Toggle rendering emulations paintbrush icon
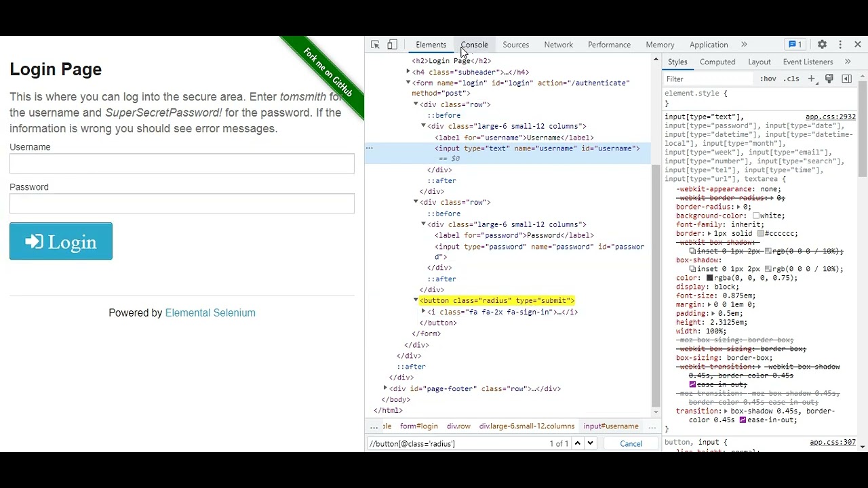 [x=829, y=79]
